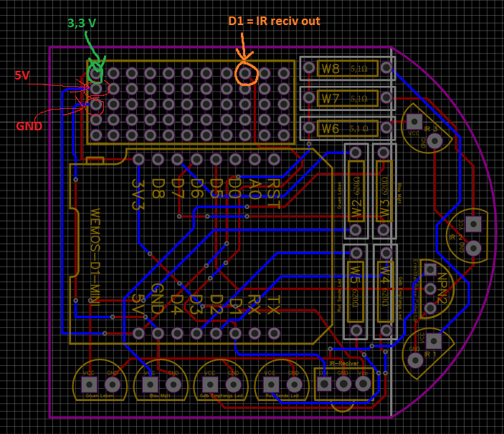Click the bottom pad of resistor W4
The image size is (504, 434).
click(x=386, y=330)
